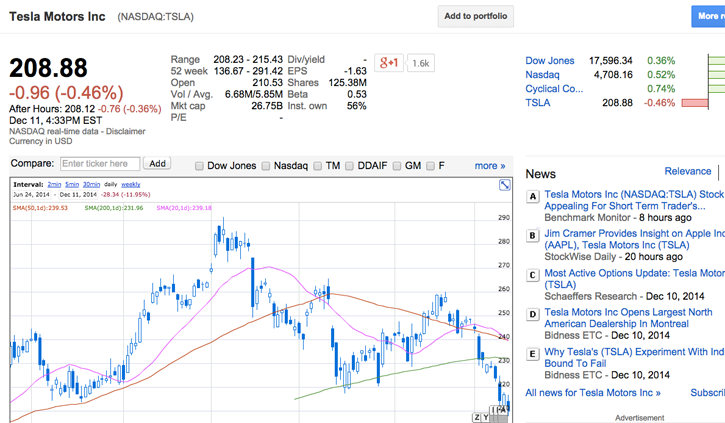Open news marker B badge
Viewport: 725px width, 423px height.
click(x=533, y=236)
